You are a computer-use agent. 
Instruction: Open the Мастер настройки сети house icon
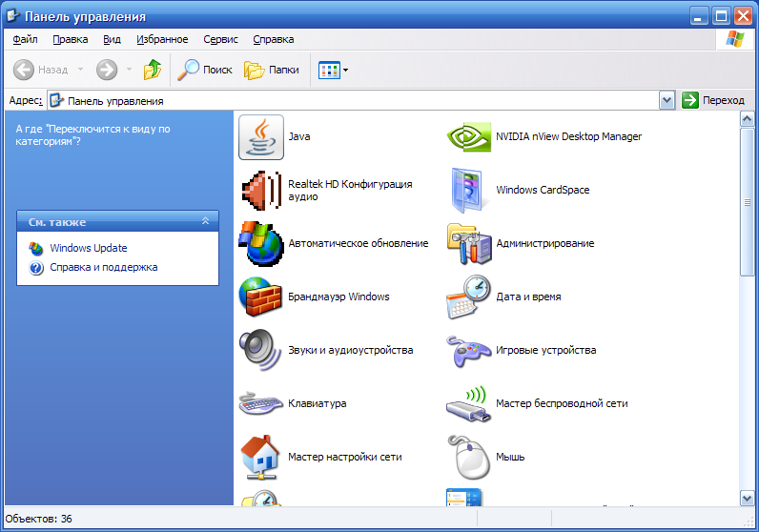[x=261, y=457]
